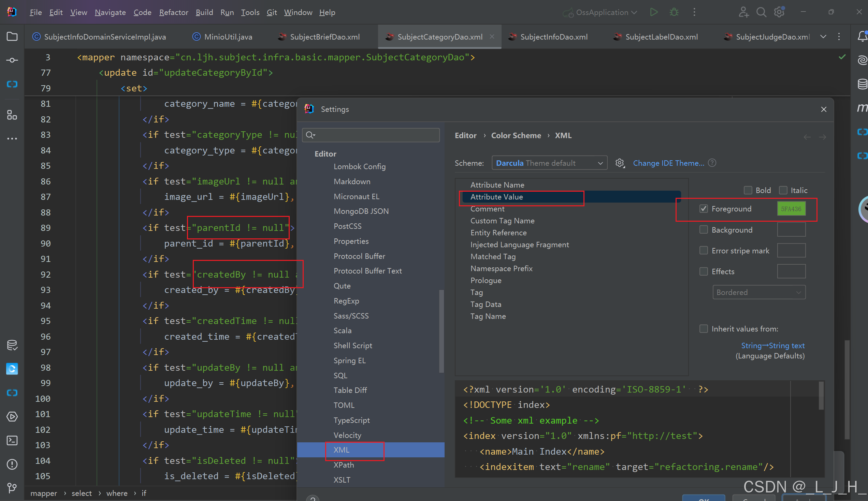Click scheme actions gear icon
Screen dimensions: 868x501
(620, 163)
